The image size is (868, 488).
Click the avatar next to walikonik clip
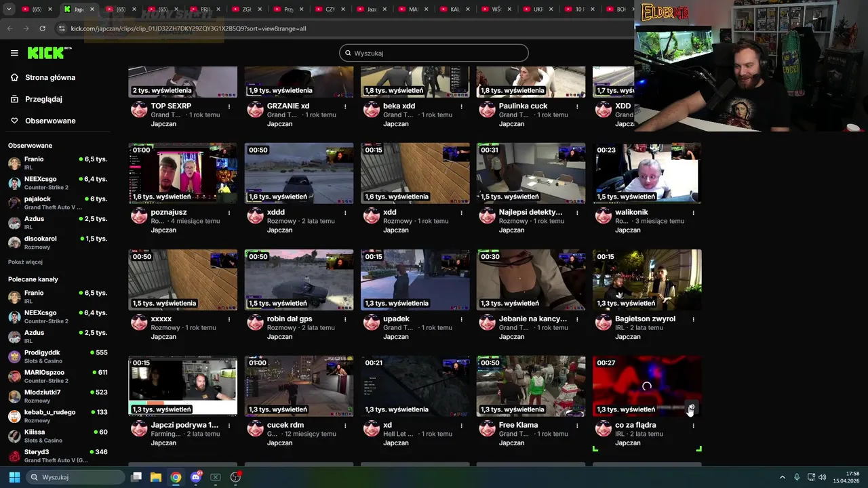pos(604,216)
